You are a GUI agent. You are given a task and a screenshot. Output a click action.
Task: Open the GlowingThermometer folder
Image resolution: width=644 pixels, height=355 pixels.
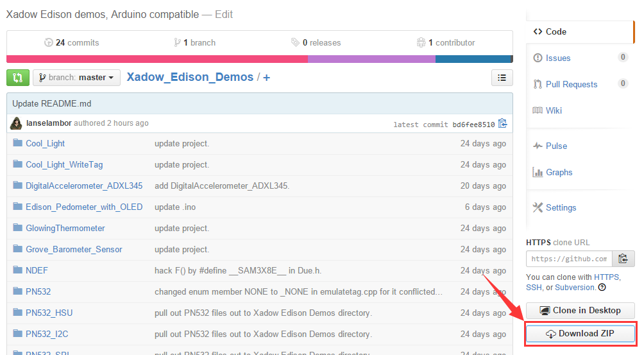click(x=65, y=228)
